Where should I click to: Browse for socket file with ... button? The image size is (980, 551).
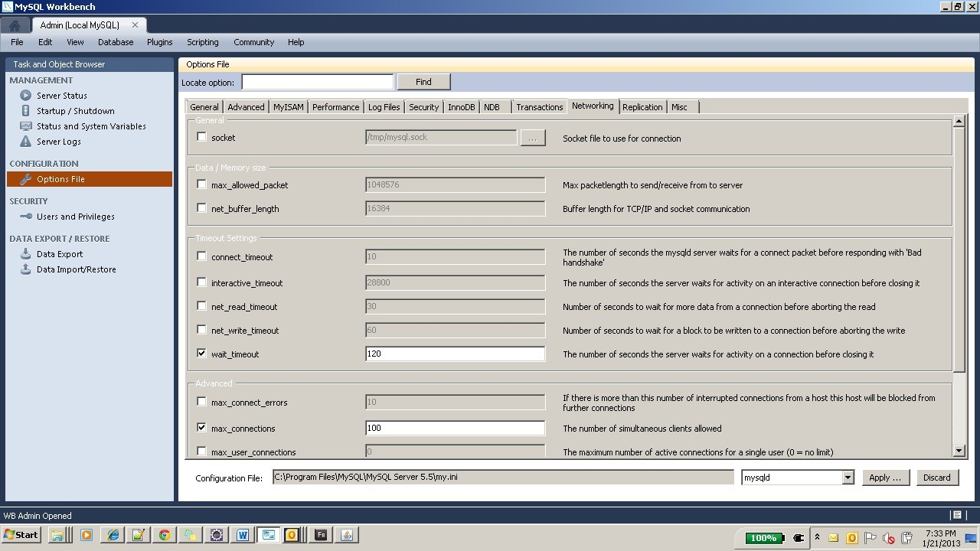pyautogui.click(x=533, y=138)
